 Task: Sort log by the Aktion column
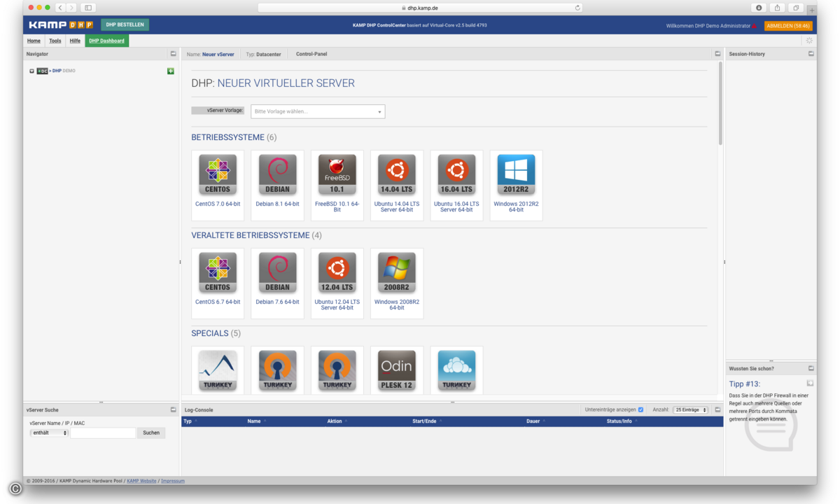tap(335, 421)
